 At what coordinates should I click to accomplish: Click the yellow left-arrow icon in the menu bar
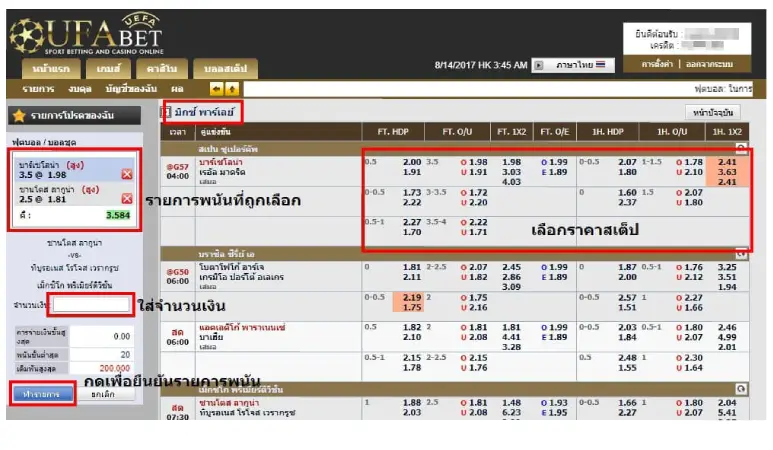(x=216, y=89)
